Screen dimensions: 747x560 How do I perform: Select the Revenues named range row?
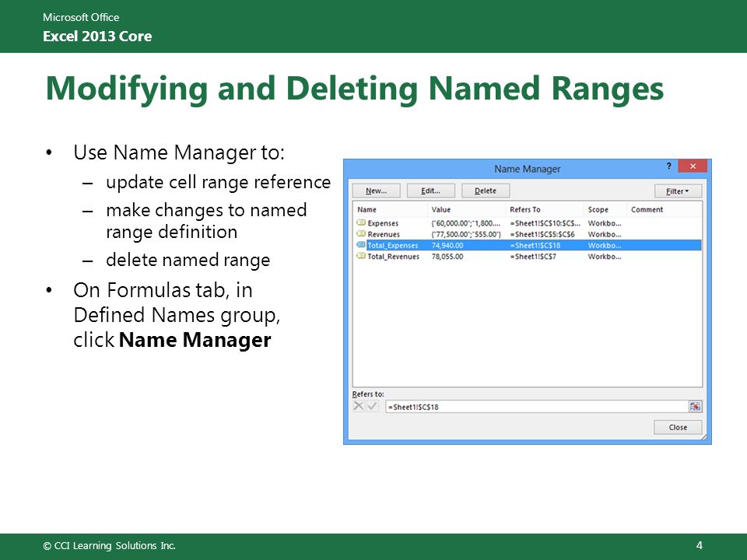click(x=528, y=234)
